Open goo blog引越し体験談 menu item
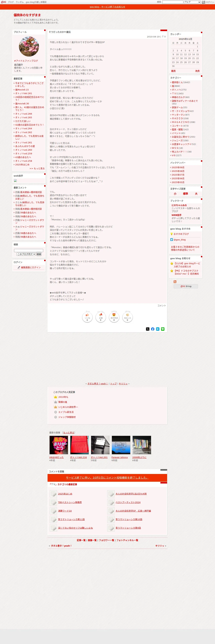The image size is (215, 644). click(x=36, y=2)
